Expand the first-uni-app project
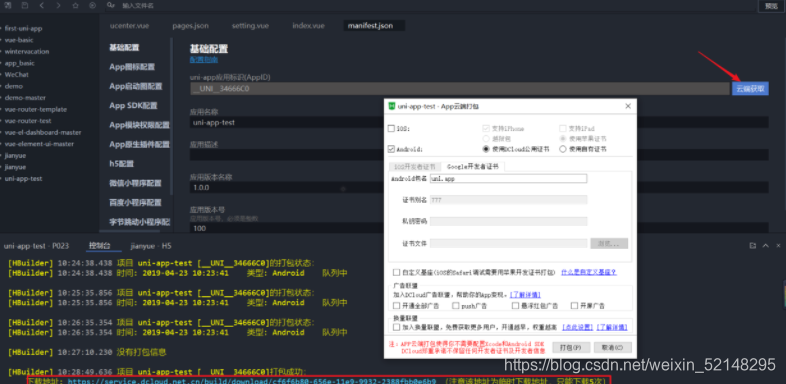Viewport: 786px width, 384px height. click(2, 29)
